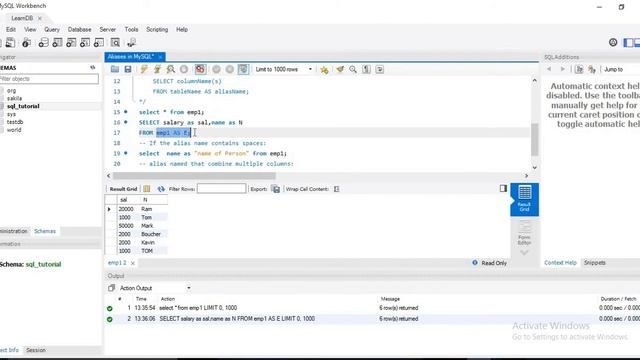Image resolution: width=640 pixels, height=360 pixels.
Task: Open the Help menu
Action: (182, 29)
